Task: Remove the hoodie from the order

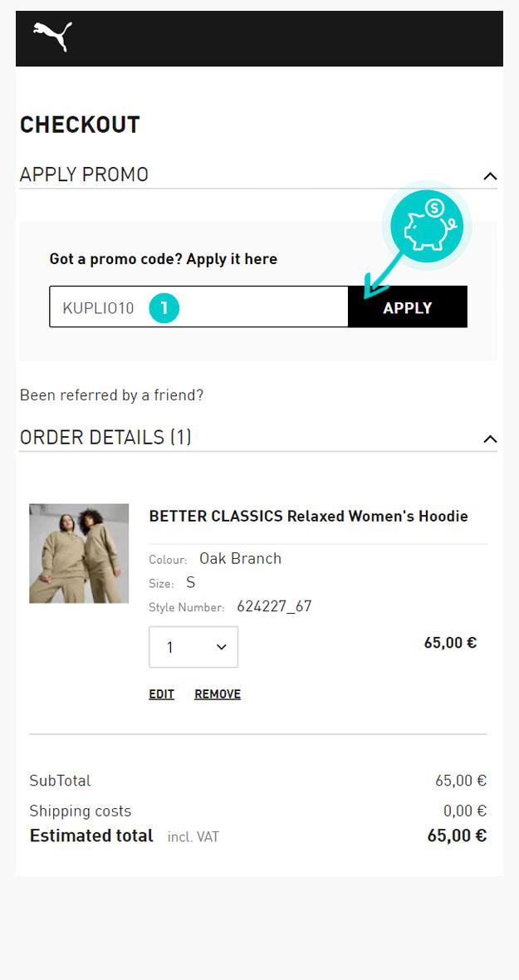Action: [218, 694]
